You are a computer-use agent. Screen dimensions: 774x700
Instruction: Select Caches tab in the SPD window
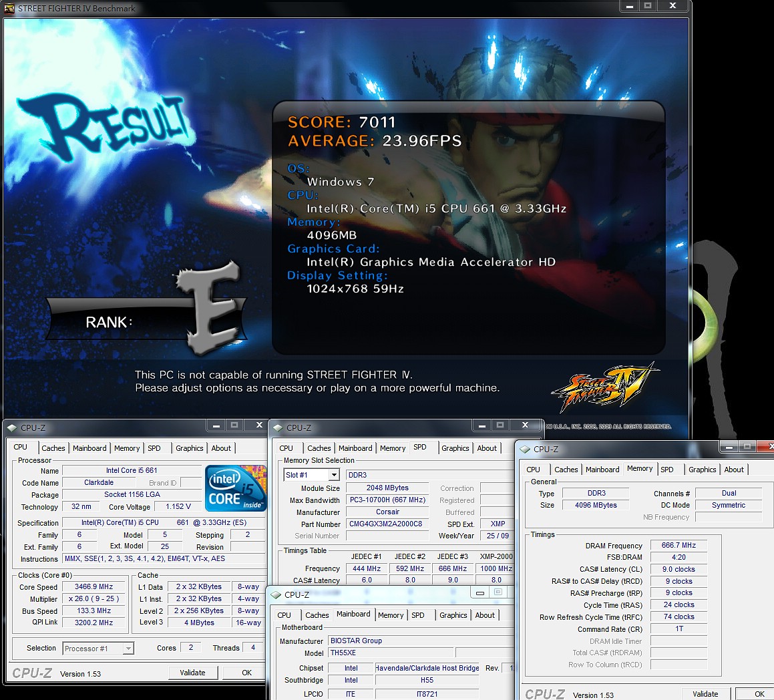click(319, 448)
